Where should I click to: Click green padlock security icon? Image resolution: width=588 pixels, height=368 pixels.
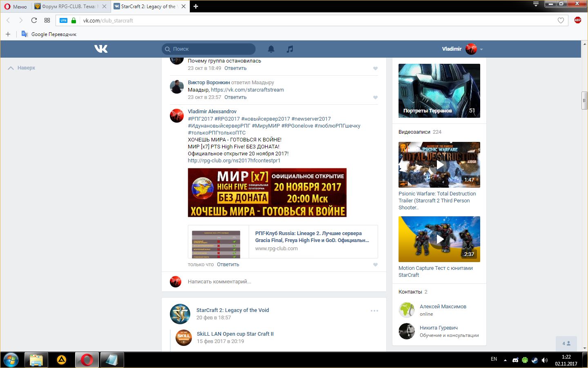click(x=73, y=20)
